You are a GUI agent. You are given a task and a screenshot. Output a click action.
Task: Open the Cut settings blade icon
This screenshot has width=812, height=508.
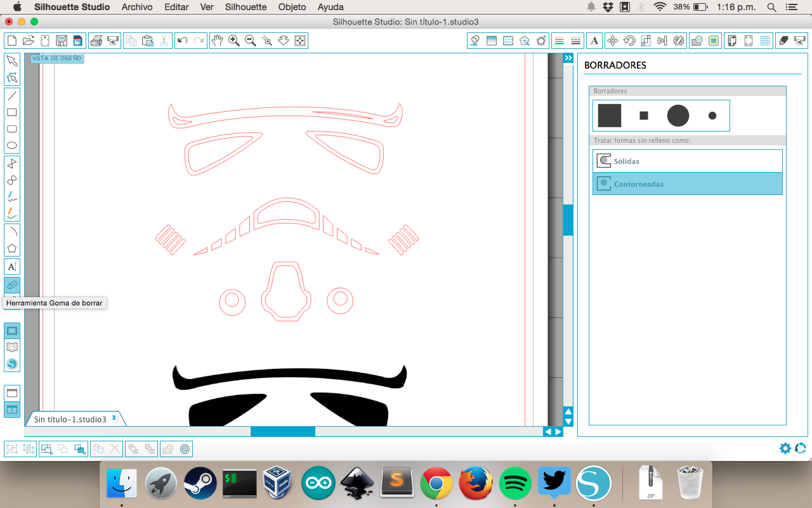pos(783,41)
